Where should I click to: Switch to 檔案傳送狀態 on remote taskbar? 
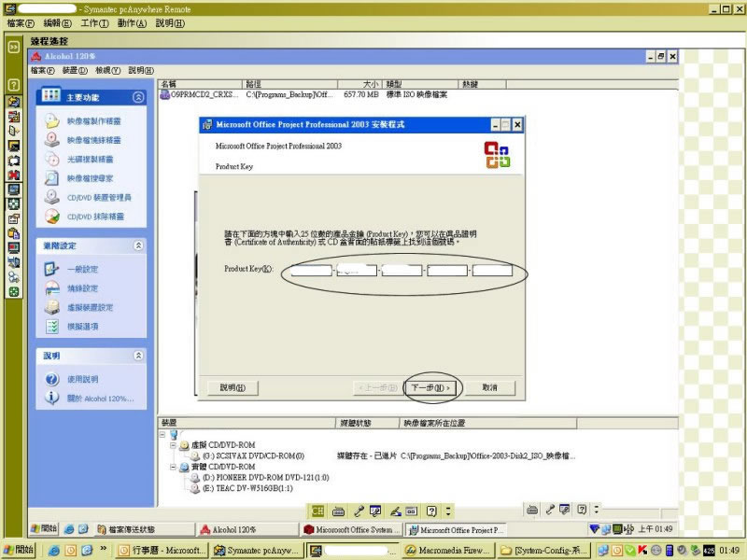(144, 529)
